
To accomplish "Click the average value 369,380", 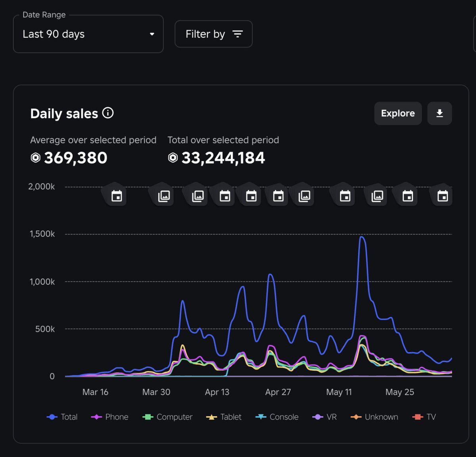I will coord(76,158).
